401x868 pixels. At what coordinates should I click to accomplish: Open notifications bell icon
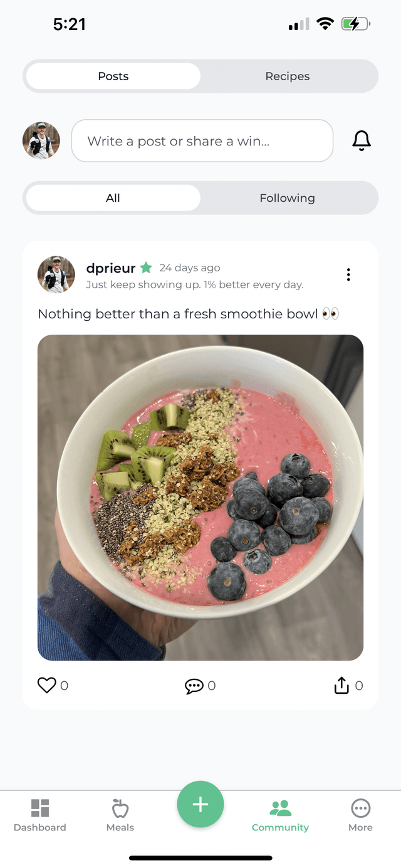coord(362,140)
